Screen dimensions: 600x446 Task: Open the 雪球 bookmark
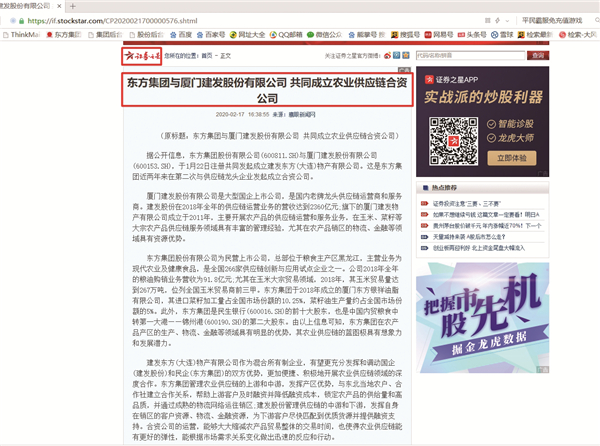coord(502,35)
